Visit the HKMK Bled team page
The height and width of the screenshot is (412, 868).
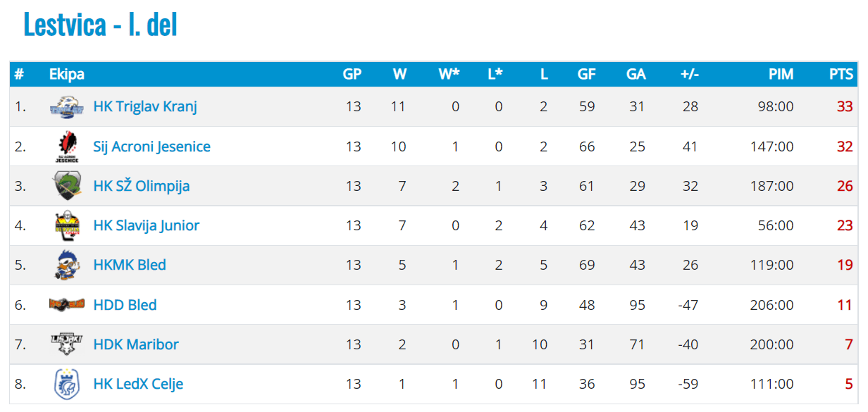130,266
